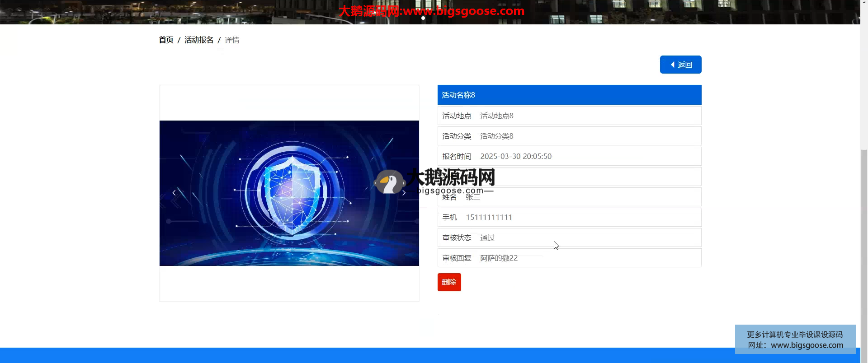Click the 活动名称8 title header bar
868x363 pixels.
pyautogui.click(x=569, y=95)
